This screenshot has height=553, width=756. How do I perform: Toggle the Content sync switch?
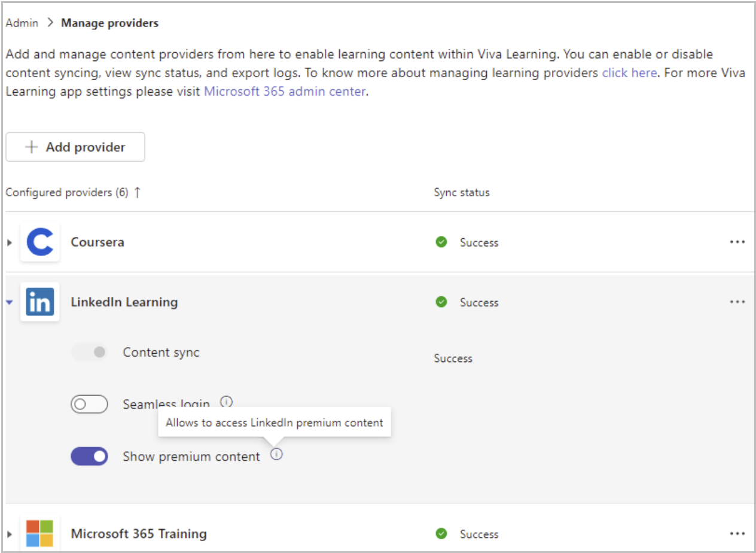click(x=89, y=353)
